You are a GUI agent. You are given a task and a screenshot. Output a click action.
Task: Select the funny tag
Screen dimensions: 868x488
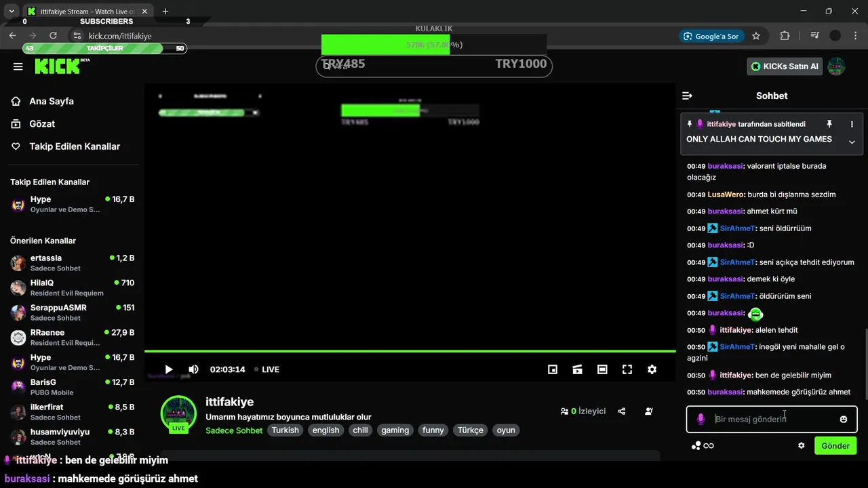[x=433, y=430]
